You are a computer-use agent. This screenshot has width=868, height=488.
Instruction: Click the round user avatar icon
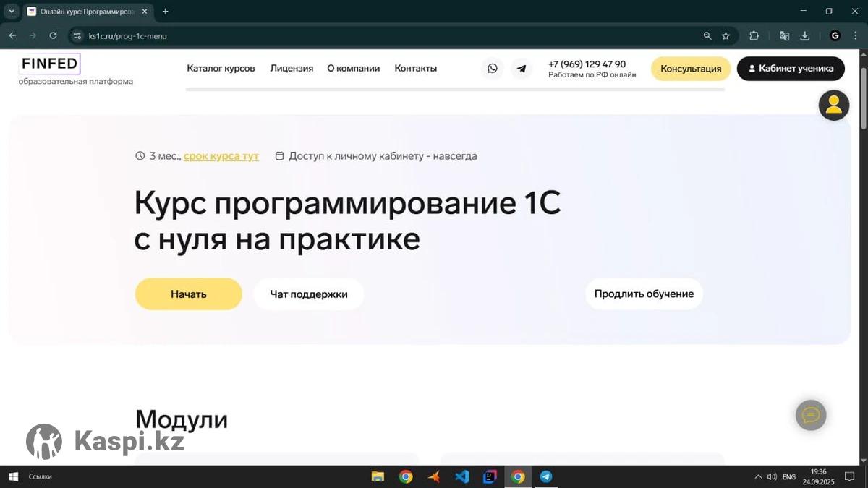coord(833,105)
